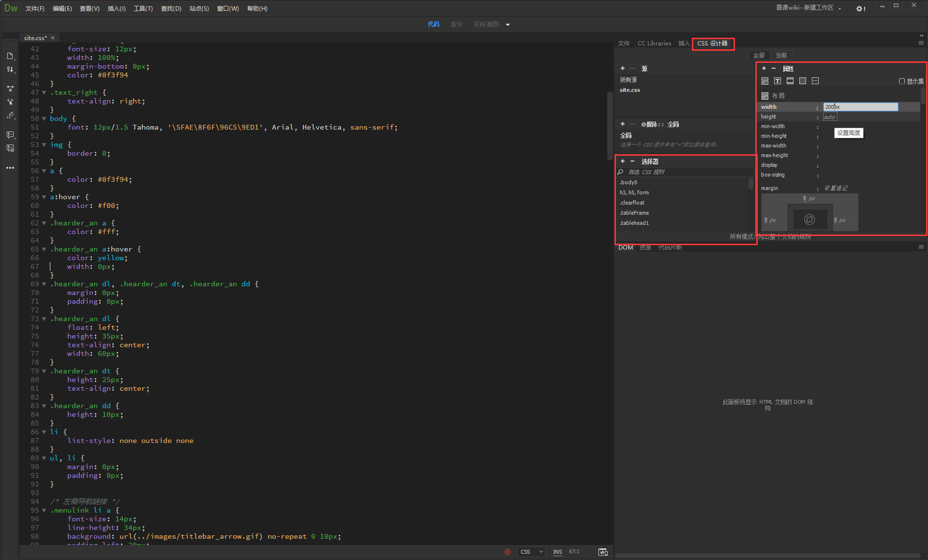Collapse the a:hover rule on line 59

pyautogui.click(x=45, y=197)
